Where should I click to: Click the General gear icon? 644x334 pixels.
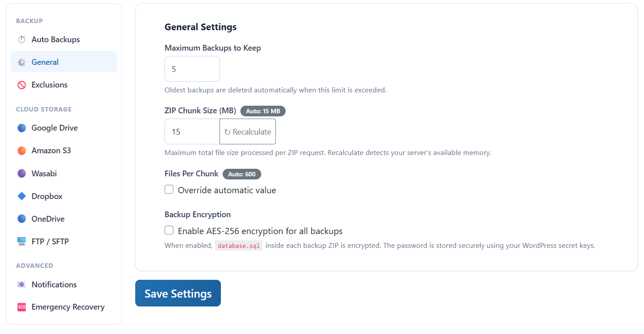21,62
